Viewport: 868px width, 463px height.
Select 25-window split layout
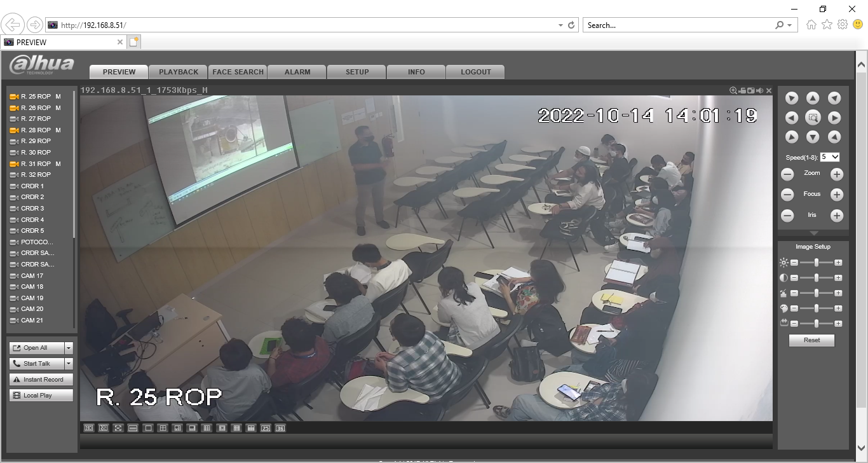(266, 428)
